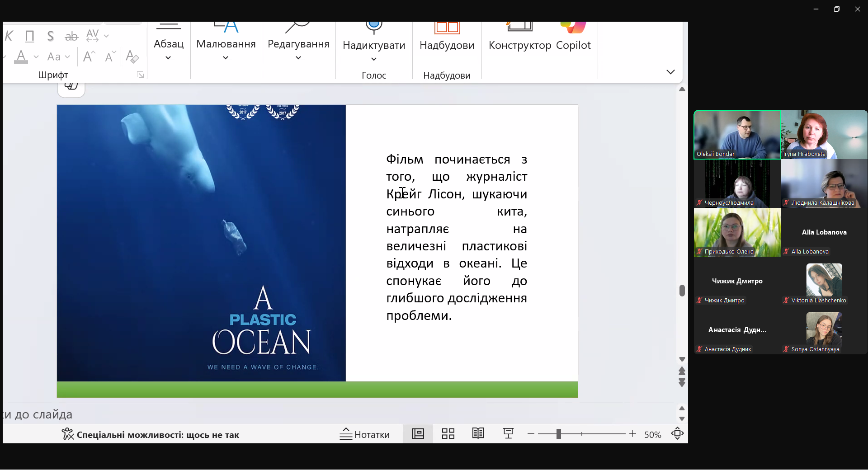The image size is (868, 470).
Task: Toggle Нотатки (Notes) pane visibility
Action: tap(365, 434)
